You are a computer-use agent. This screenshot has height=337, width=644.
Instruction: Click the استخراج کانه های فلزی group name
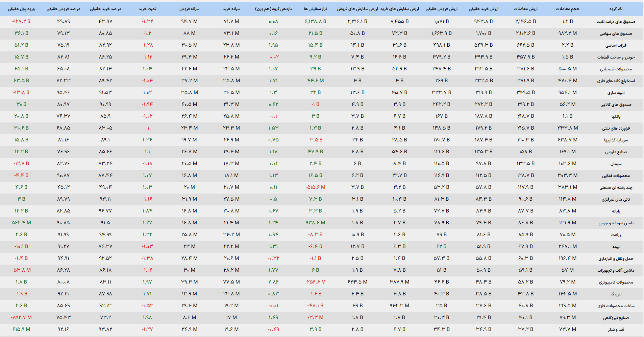point(616,81)
